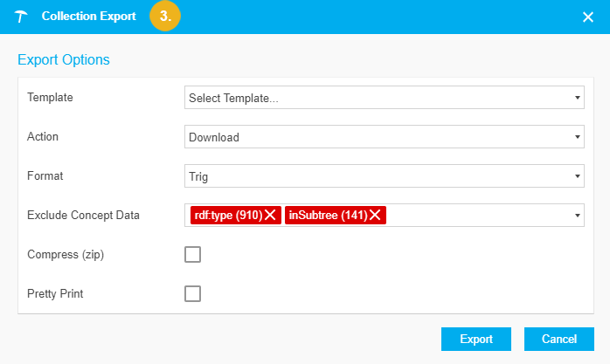Screen dimensions: 610x364
Task: Open the Format dropdown showing Trig
Action: pyautogui.click(x=385, y=176)
